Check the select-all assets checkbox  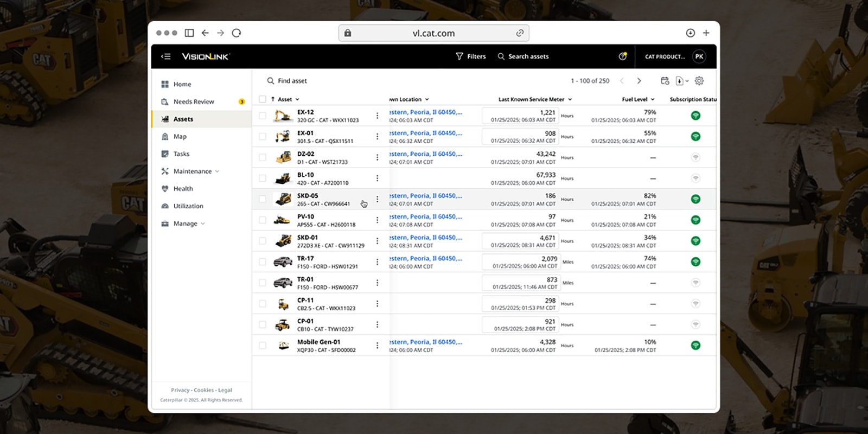point(263,99)
